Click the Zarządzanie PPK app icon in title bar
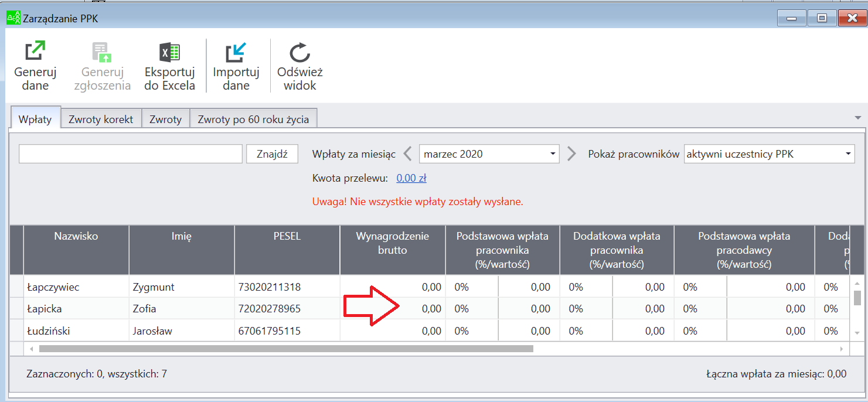The width and height of the screenshot is (868, 402). (x=13, y=18)
